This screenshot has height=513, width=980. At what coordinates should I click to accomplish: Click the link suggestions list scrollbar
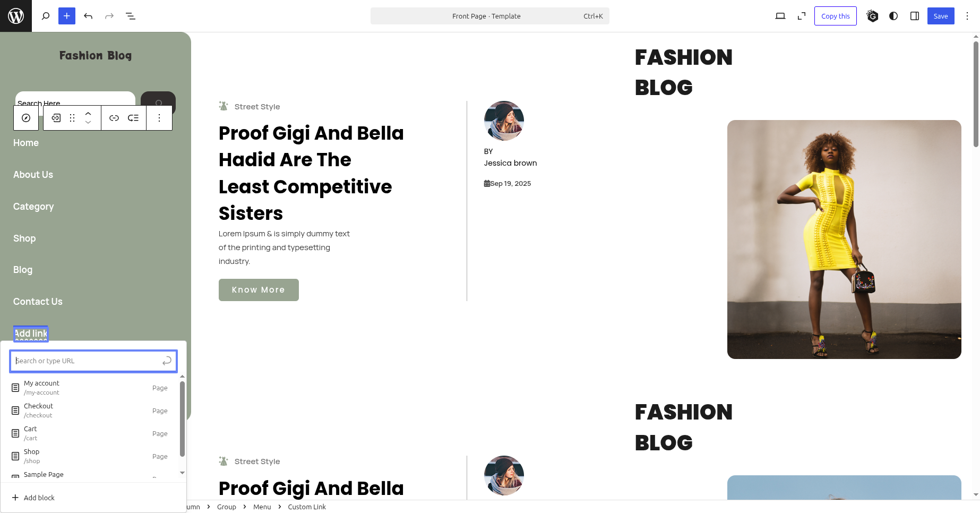pyautogui.click(x=182, y=420)
